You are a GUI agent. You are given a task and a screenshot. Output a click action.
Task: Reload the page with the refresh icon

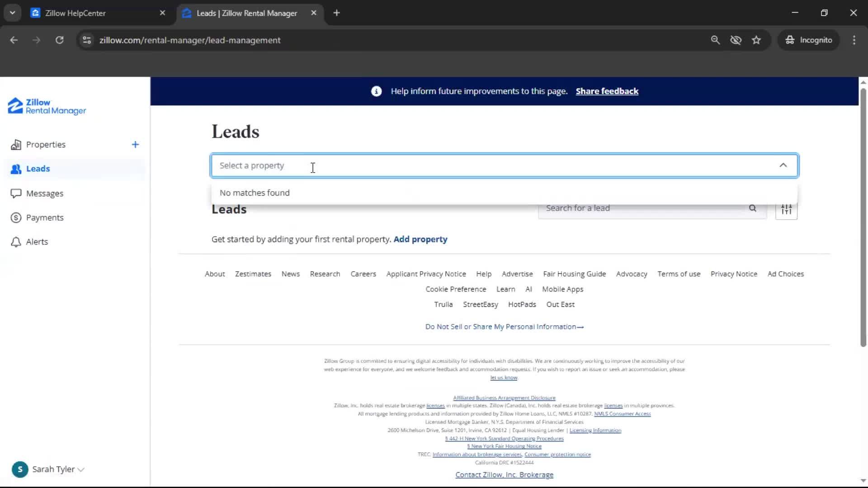pyautogui.click(x=59, y=40)
